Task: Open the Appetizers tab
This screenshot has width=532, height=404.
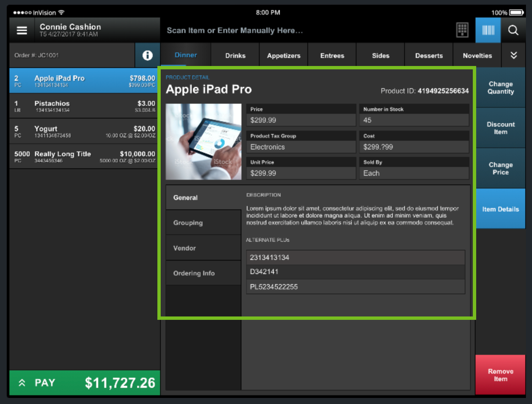Action: coord(284,56)
